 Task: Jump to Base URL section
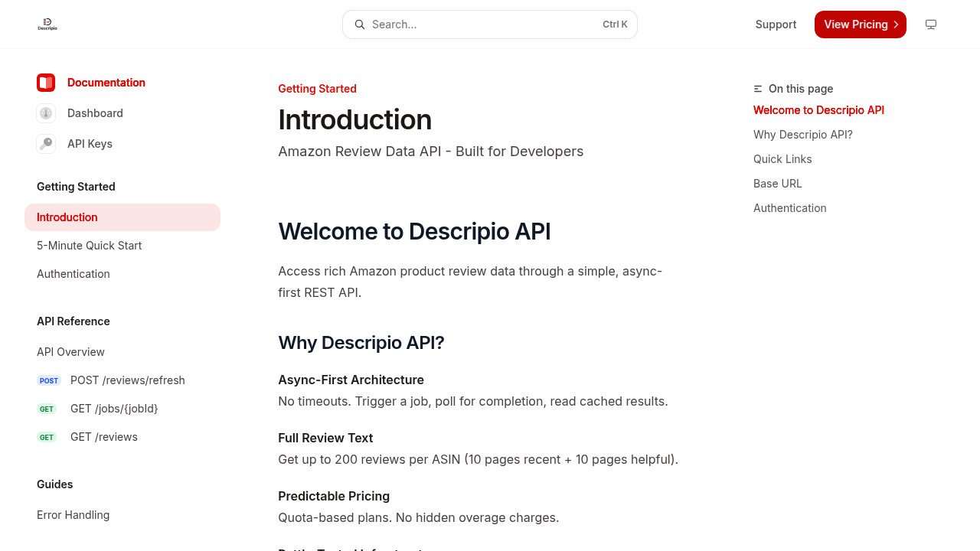tap(778, 184)
